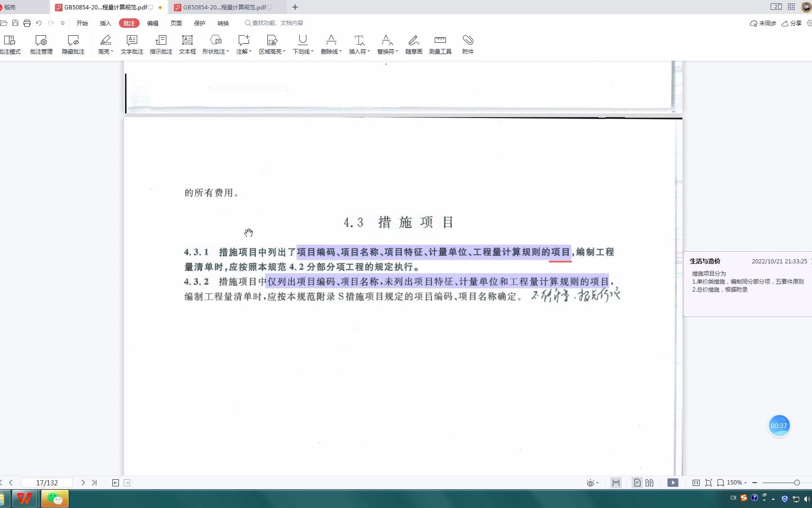Select the callout annotation (指示批注) tool
812x508 pixels.
[161, 45]
